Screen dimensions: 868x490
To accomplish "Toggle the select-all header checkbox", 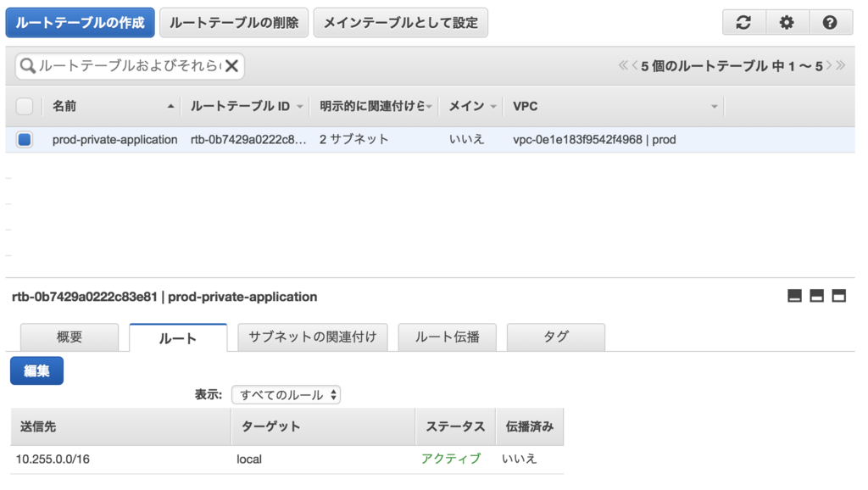I will click(25, 106).
